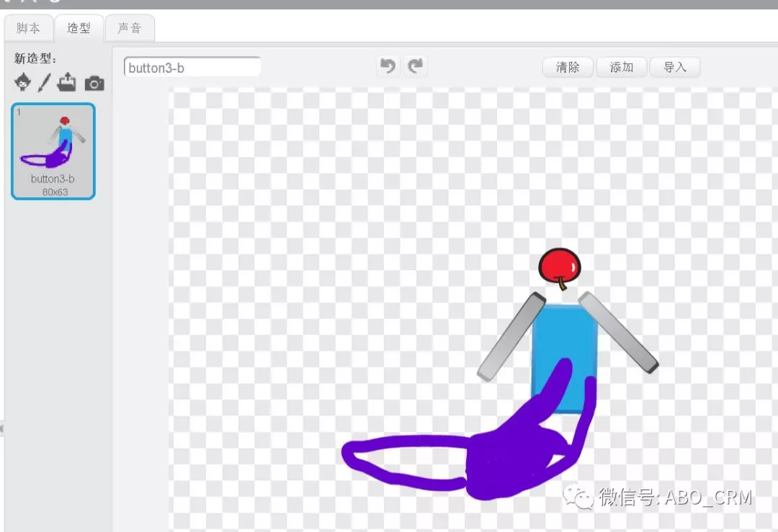Image resolution: width=778 pixels, height=532 pixels.
Task: Paint new costume brush icon
Action: [x=44, y=83]
